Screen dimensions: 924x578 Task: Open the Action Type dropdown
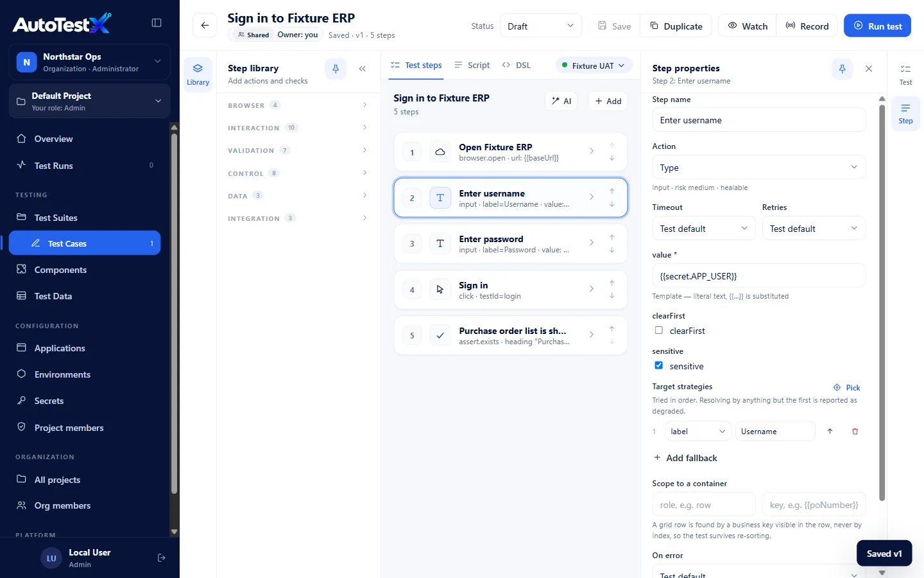click(758, 168)
